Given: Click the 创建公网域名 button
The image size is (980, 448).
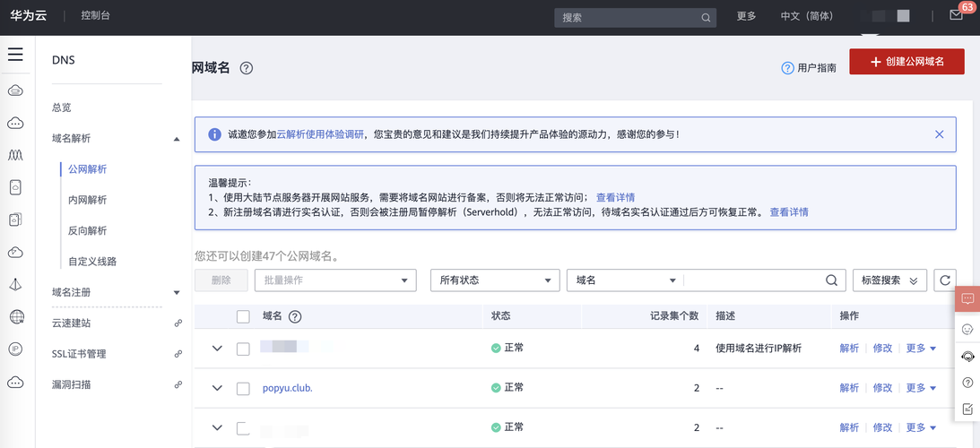Looking at the screenshot, I should [x=906, y=62].
